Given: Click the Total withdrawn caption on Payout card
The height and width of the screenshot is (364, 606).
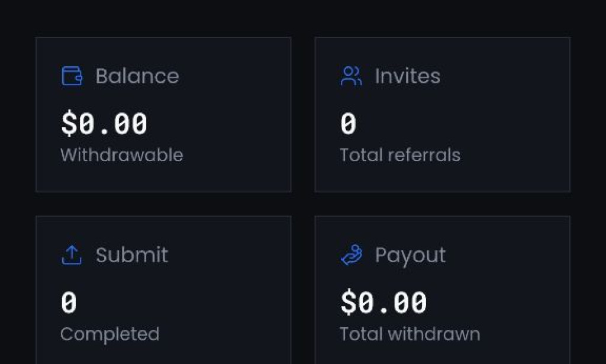Looking at the screenshot, I should click(410, 334).
